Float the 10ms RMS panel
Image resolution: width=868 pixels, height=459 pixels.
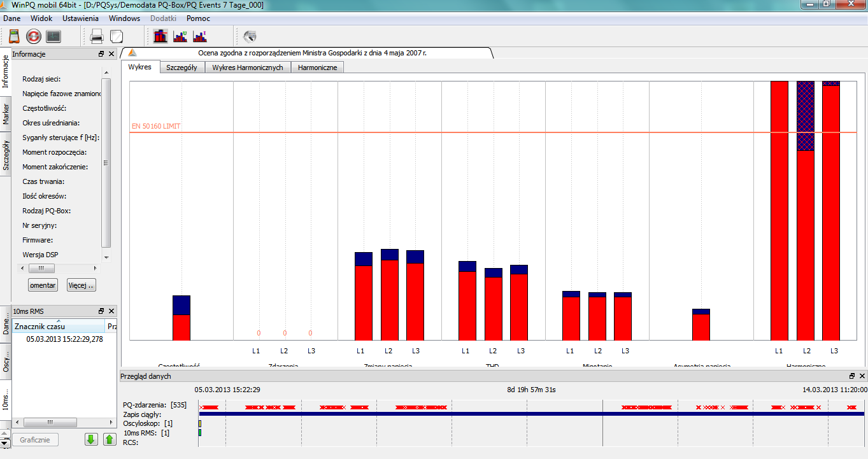point(101,311)
